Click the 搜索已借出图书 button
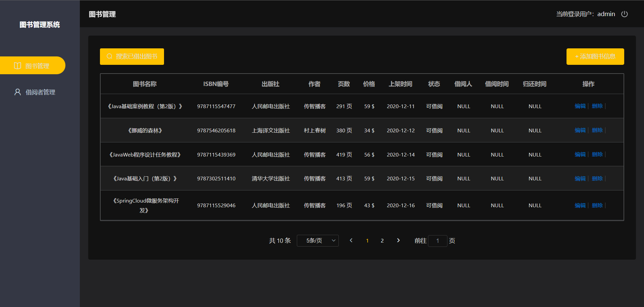 coord(132,56)
